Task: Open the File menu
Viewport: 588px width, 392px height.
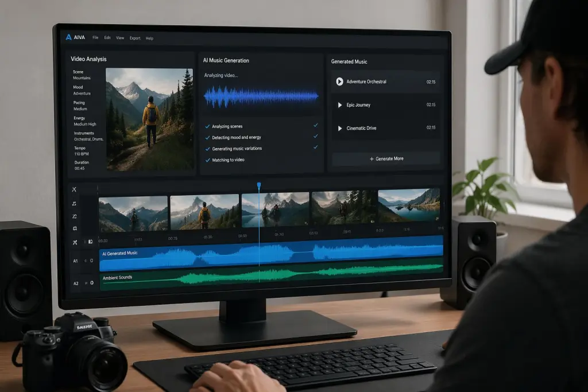Action: point(95,37)
